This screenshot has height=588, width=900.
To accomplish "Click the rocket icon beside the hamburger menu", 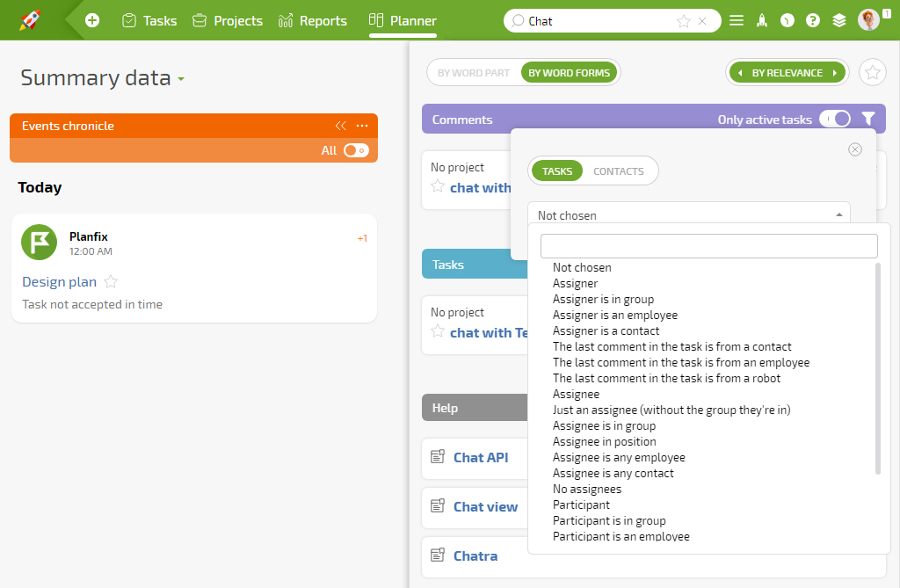I will click(x=762, y=21).
